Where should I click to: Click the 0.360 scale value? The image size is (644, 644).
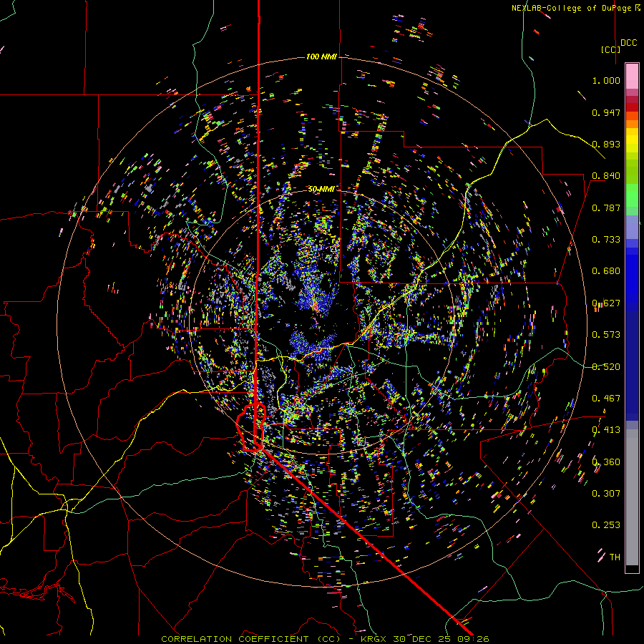point(606,462)
